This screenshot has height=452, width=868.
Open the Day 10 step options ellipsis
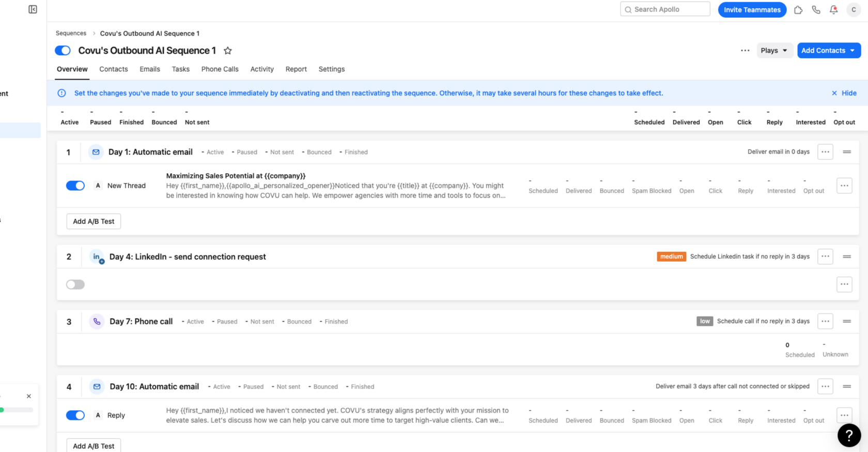pos(825,386)
